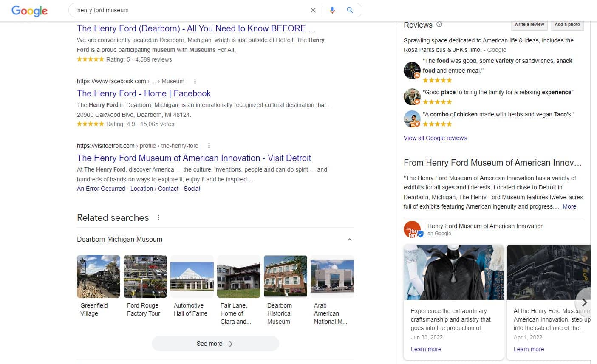
Task: Select Dearborn Historical Museum thumbnail
Action: [286, 277]
